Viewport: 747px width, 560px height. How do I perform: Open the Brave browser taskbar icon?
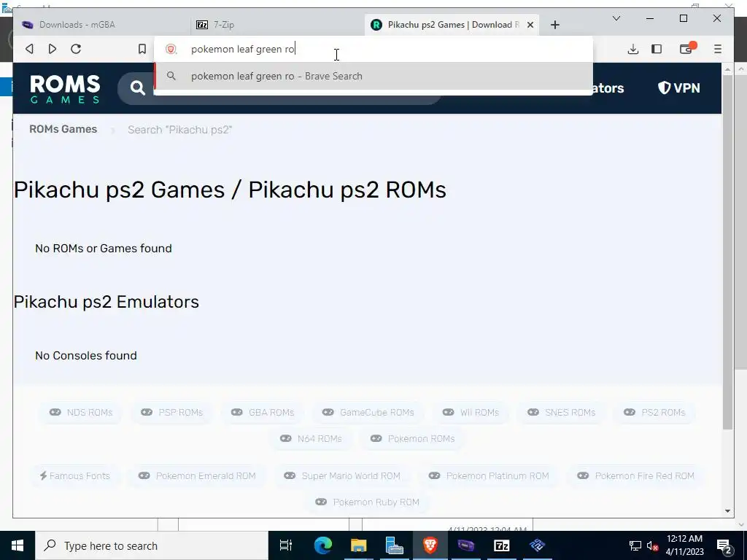point(430,545)
